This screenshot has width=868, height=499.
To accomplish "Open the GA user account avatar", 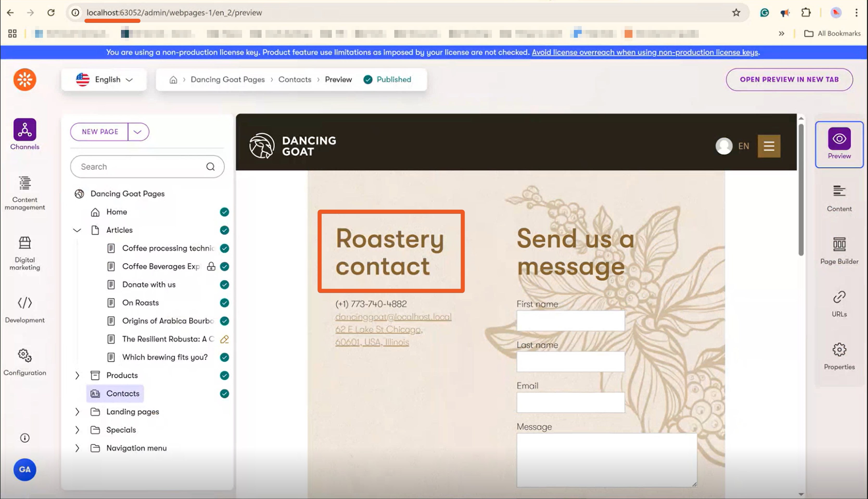I will [x=25, y=469].
